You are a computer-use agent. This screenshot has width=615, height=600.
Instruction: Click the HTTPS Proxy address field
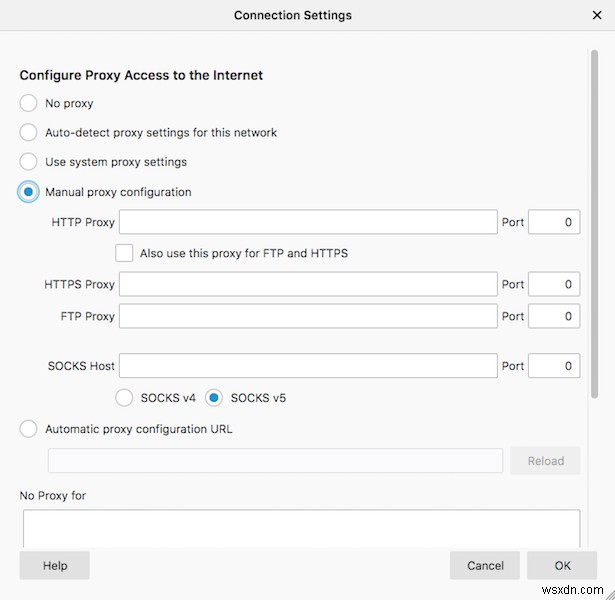click(308, 284)
